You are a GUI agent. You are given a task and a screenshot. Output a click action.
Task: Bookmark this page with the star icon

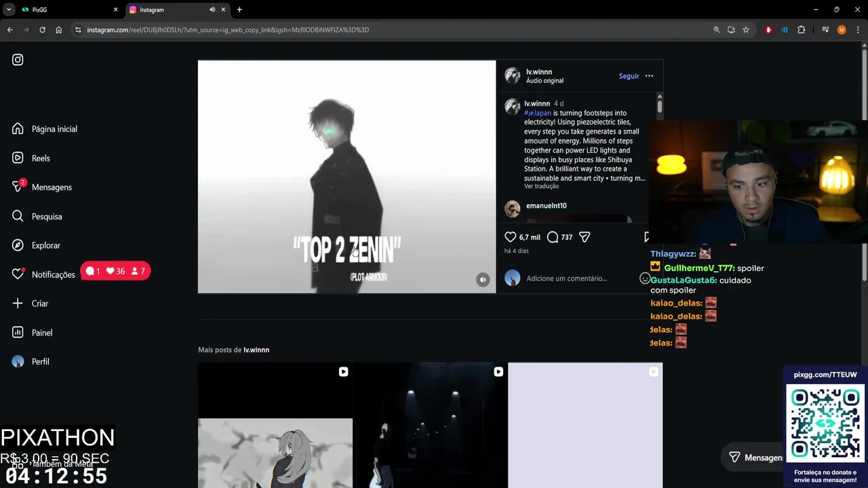click(x=745, y=30)
